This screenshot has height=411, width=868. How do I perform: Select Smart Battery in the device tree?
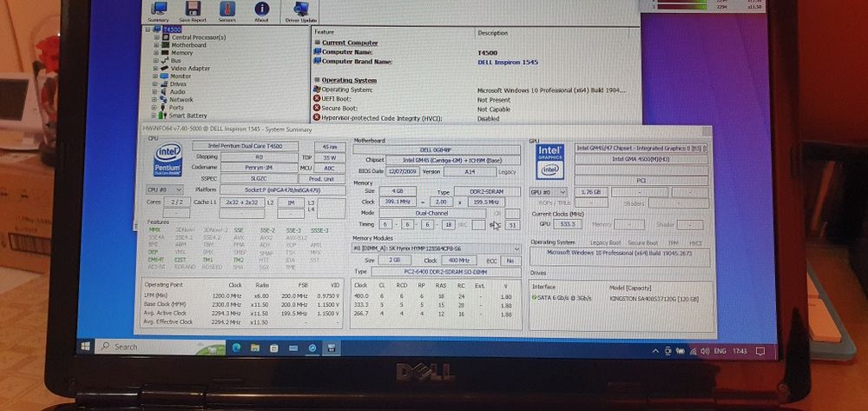187,116
